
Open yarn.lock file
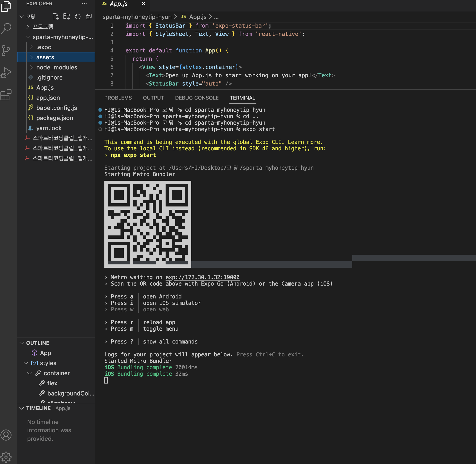pyautogui.click(x=56, y=128)
